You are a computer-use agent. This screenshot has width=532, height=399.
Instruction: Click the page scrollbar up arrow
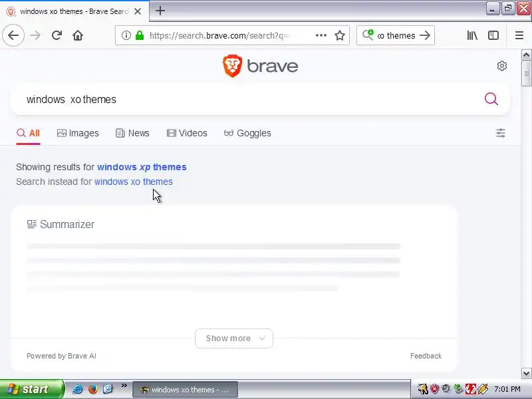[x=526, y=55]
